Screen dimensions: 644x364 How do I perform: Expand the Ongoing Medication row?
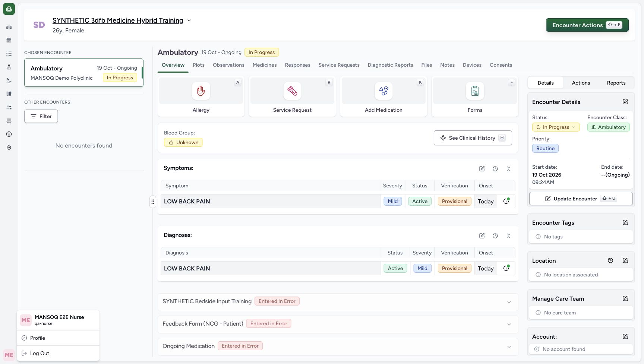click(509, 347)
